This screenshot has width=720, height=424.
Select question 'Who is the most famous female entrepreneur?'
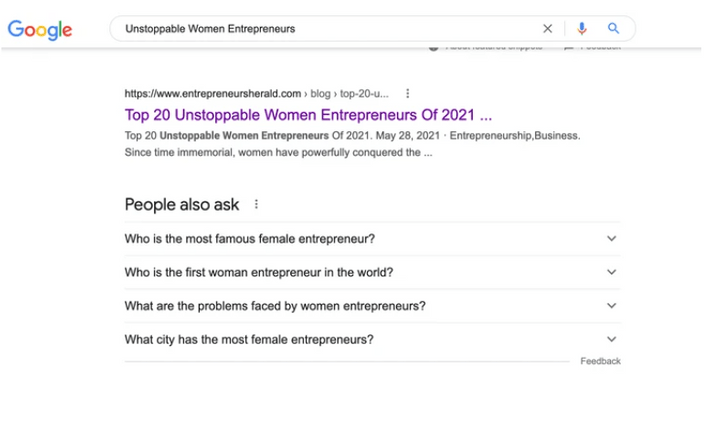(249, 239)
